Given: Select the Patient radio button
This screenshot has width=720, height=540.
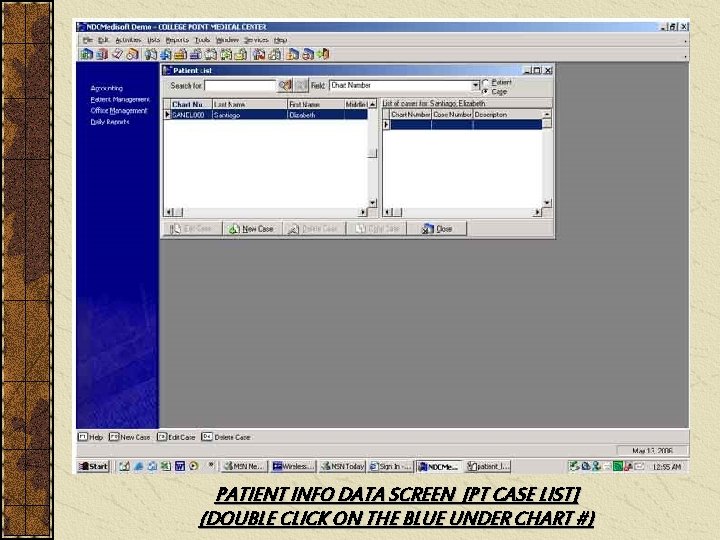Looking at the screenshot, I should point(485,83).
